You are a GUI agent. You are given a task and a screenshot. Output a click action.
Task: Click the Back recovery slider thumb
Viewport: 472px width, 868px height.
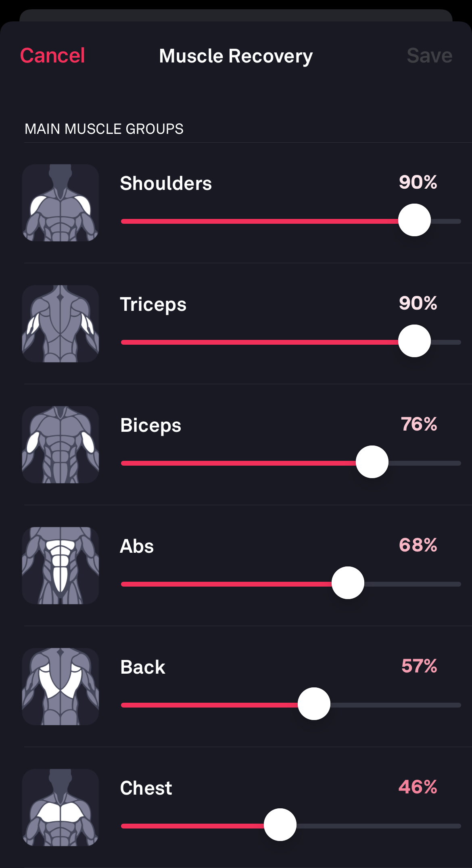[314, 704]
